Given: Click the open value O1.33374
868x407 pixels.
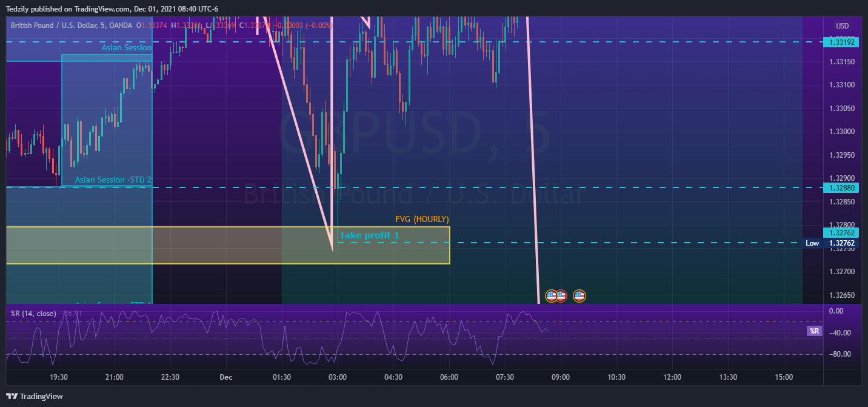Looking at the screenshot, I should (152, 25).
